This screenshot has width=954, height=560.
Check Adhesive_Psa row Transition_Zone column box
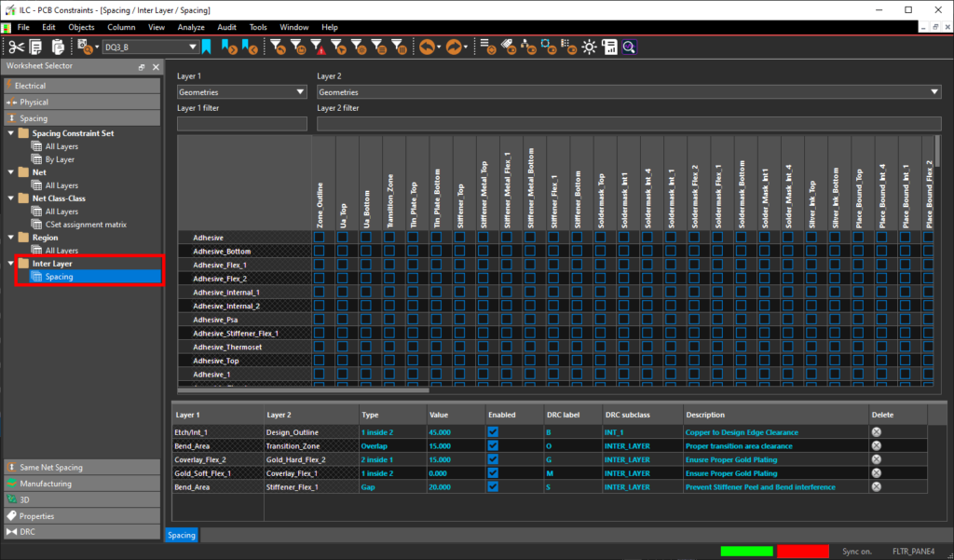click(x=389, y=320)
